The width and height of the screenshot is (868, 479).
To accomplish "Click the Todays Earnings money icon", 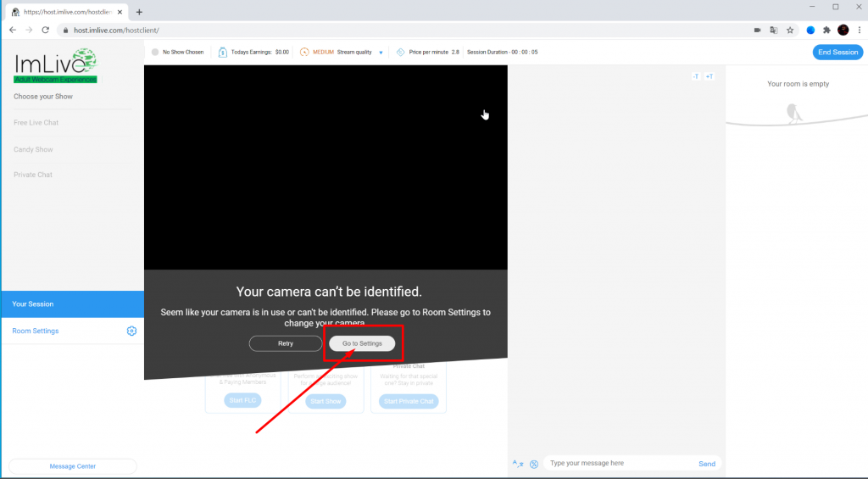I will (x=223, y=52).
